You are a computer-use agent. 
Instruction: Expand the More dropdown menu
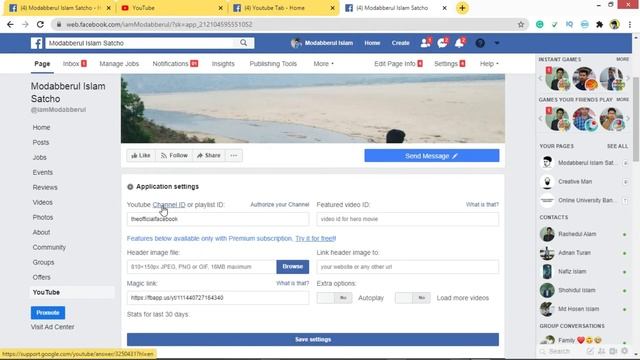pos(323,64)
